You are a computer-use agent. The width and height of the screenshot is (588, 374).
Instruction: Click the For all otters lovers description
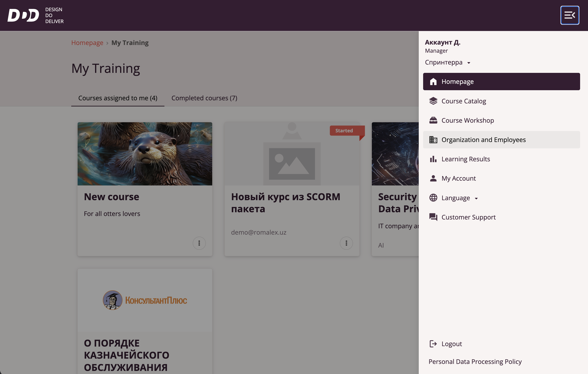(112, 214)
